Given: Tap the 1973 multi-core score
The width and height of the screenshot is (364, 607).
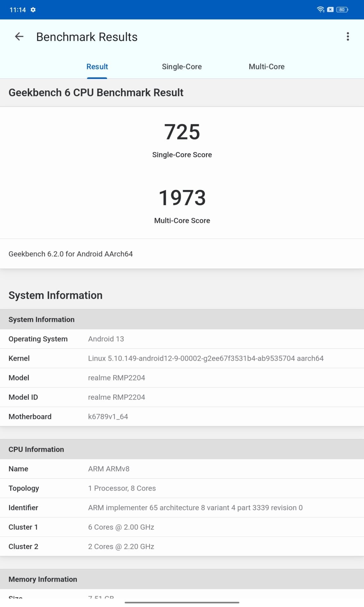Looking at the screenshot, I should 182,198.
